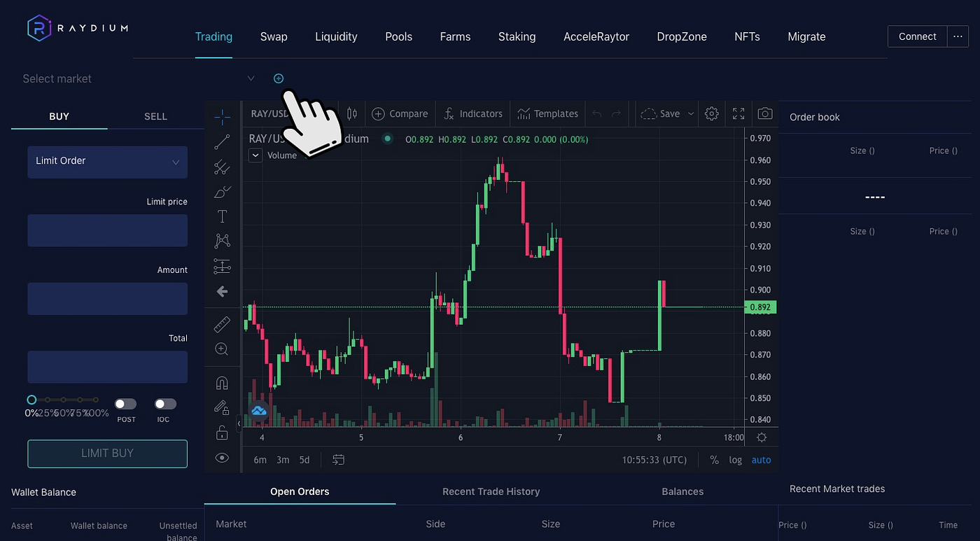Click the UTC time zone clock
Viewport: 980px width, 541px height.
pyautogui.click(x=654, y=460)
